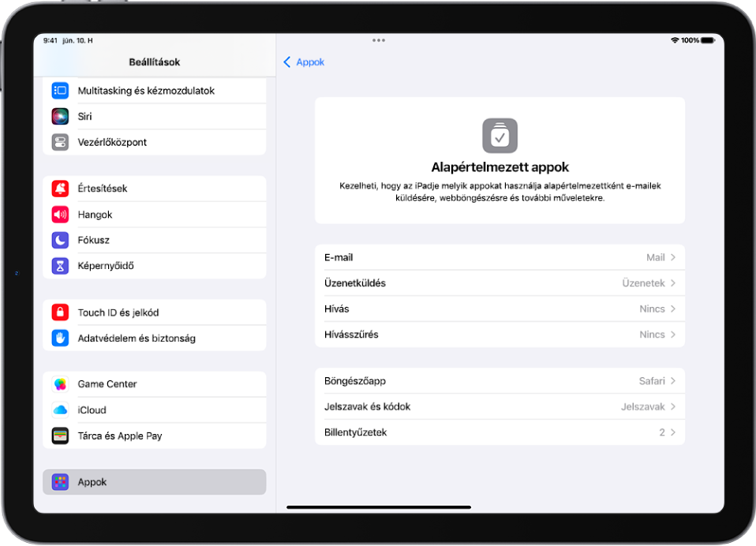Tap the home indicator bar
The image size is (756, 546).
point(379,507)
